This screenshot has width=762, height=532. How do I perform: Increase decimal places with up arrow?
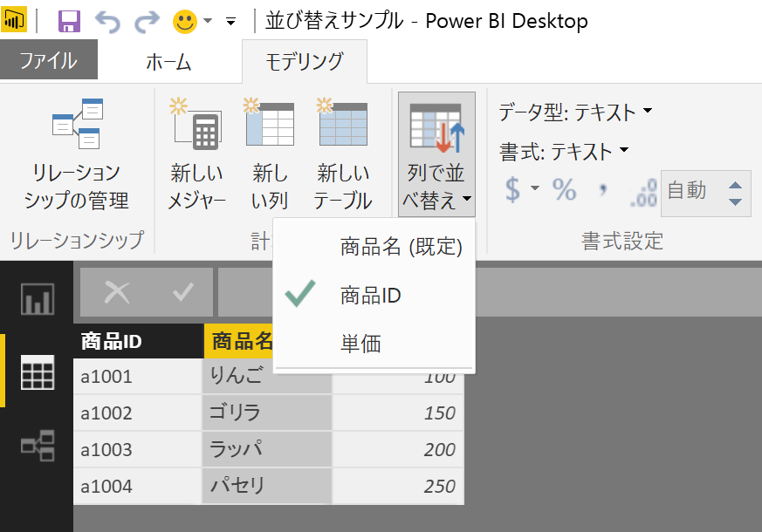coord(735,185)
